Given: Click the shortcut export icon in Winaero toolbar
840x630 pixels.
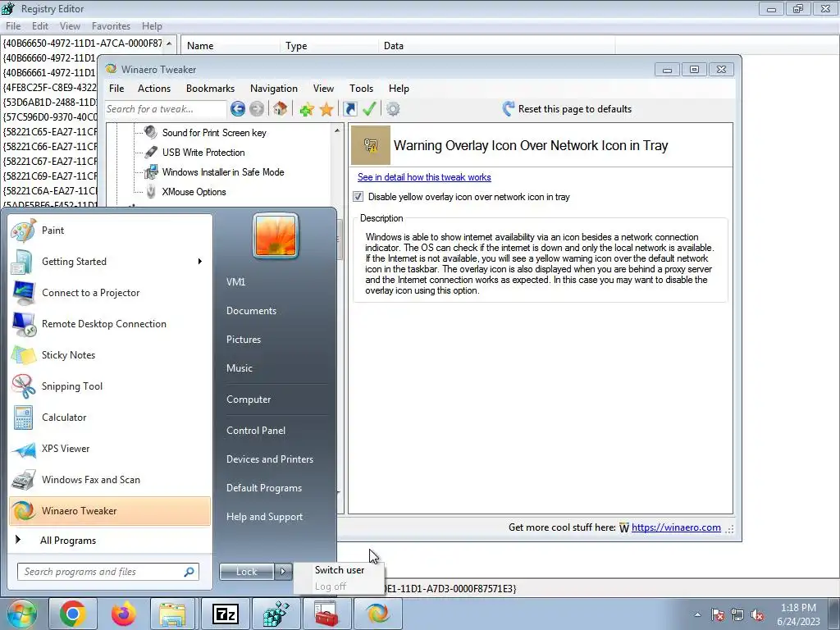Looking at the screenshot, I should [x=349, y=109].
